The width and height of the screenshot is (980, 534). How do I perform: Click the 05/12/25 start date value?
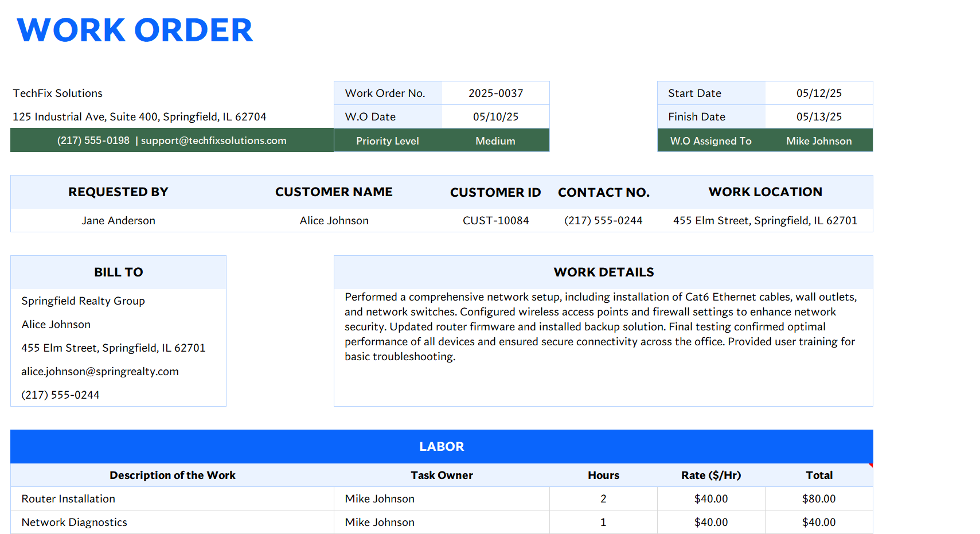[x=819, y=93]
